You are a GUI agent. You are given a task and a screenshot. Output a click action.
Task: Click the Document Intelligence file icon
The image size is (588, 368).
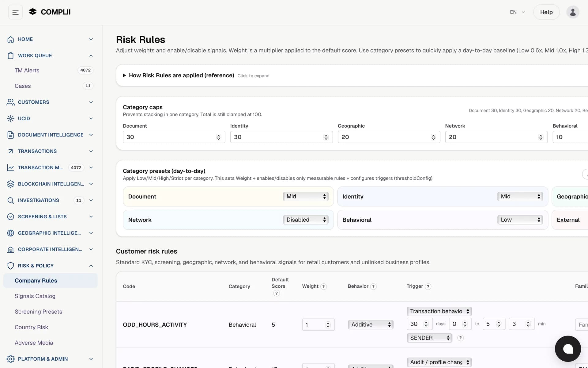(x=11, y=135)
